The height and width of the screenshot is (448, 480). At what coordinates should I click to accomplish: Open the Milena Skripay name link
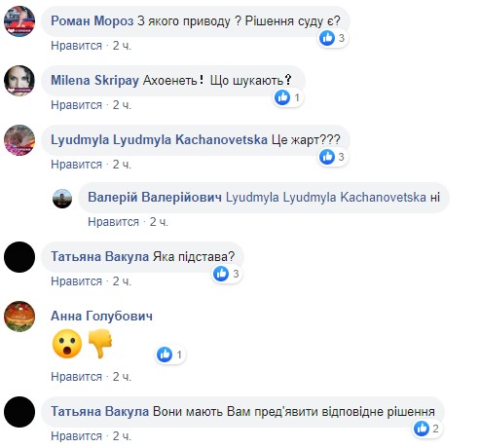94,80
